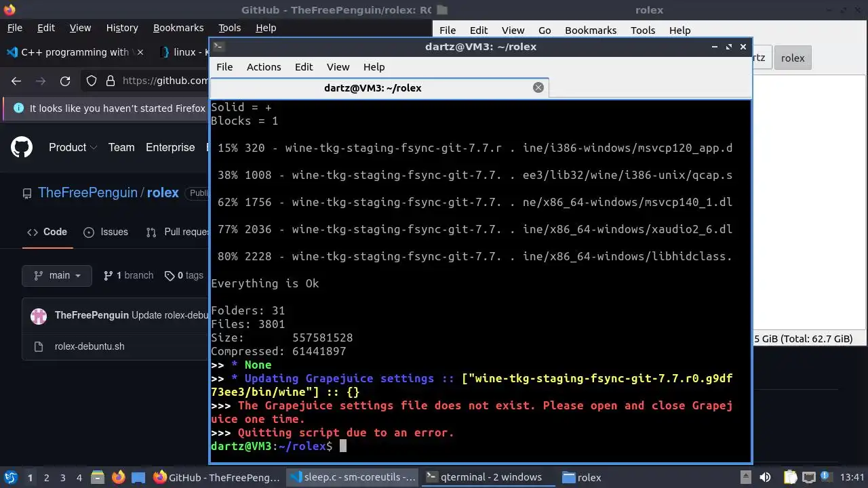Open the Firefox Bookmarks menu
The image size is (868, 488).
pos(178,28)
